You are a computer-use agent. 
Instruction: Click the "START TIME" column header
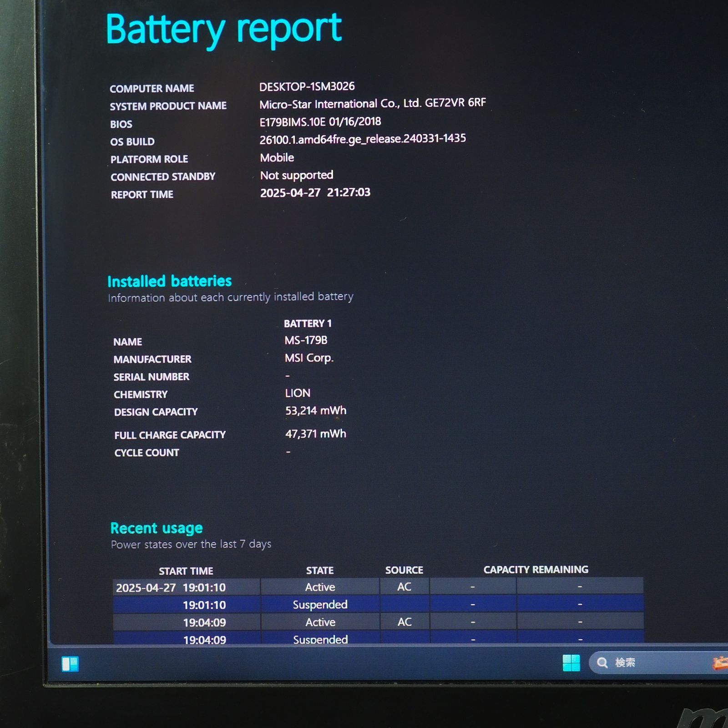click(x=186, y=571)
